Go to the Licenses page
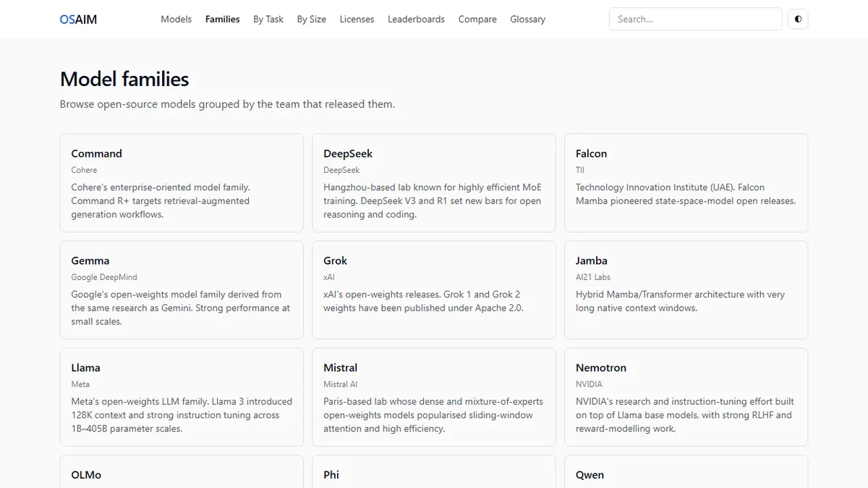 click(357, 20)
